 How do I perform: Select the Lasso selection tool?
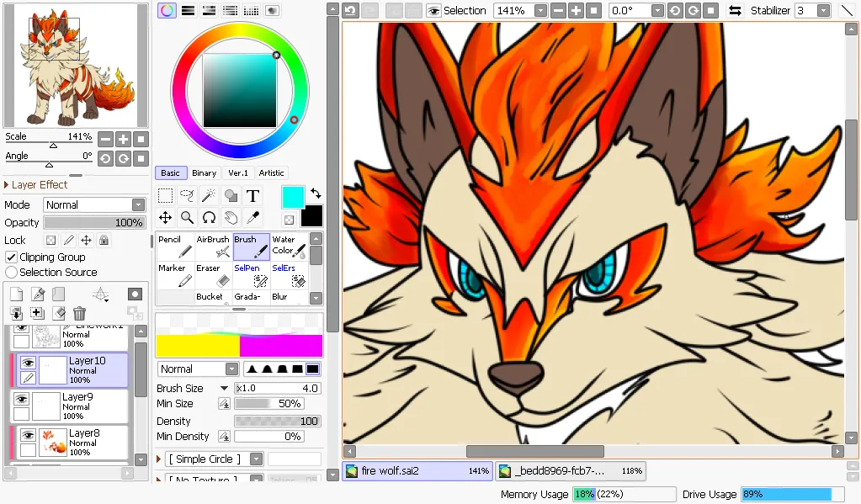187,195
